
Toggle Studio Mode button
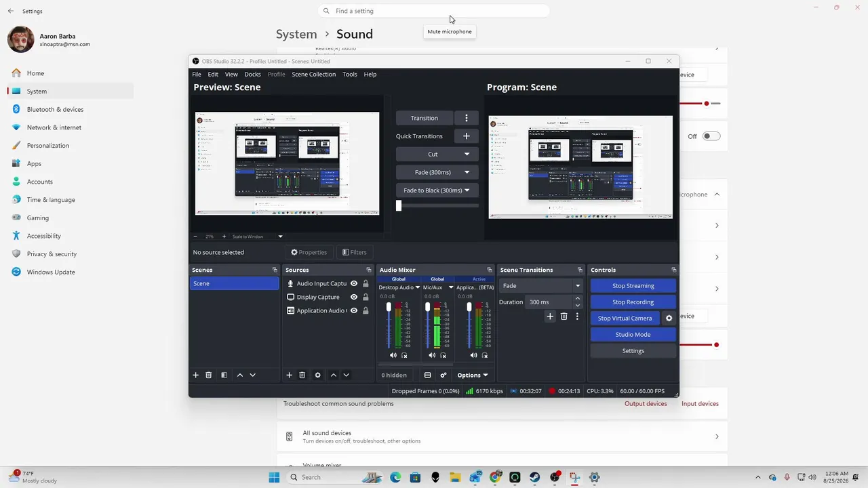point(633,335)
